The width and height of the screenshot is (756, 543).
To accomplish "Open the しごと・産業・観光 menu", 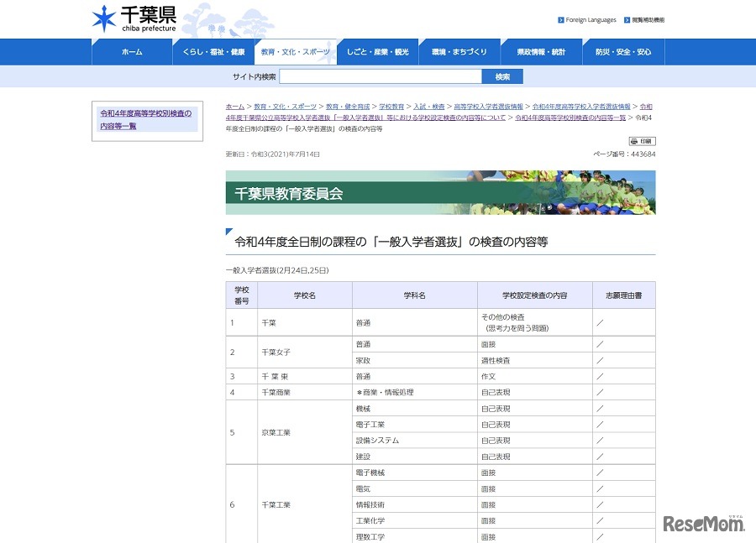I will [377, 51].
